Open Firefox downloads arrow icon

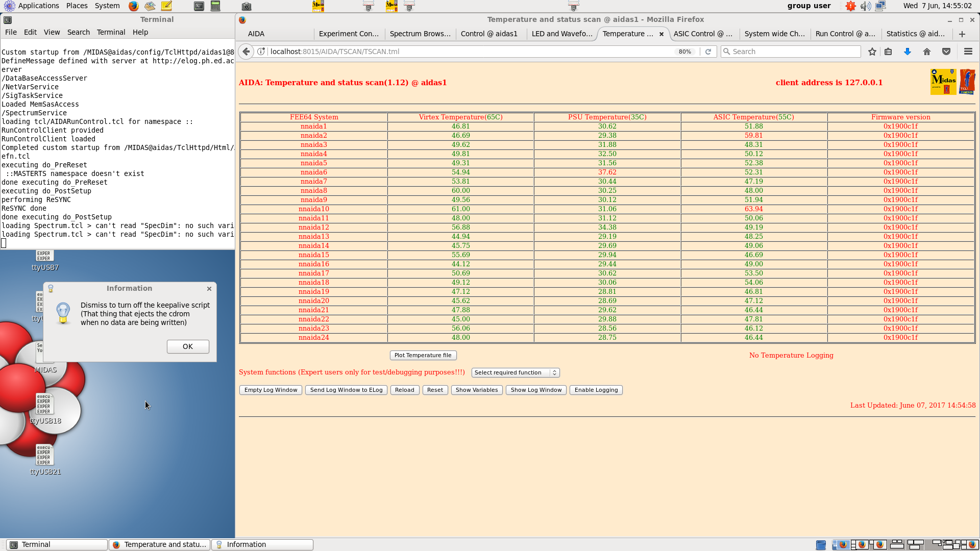tap(908, 52)
